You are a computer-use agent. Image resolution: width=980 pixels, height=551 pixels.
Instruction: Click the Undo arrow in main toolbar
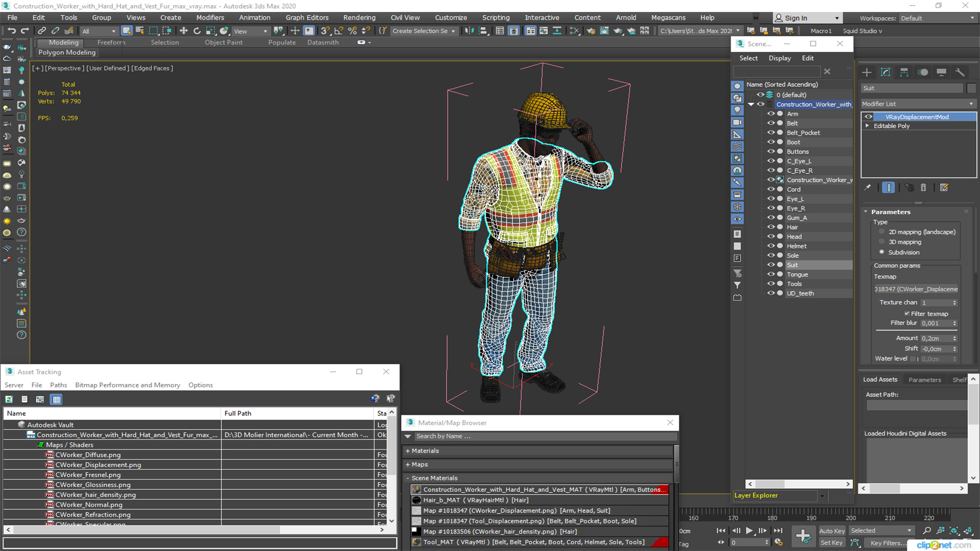[x=11, y=31]
